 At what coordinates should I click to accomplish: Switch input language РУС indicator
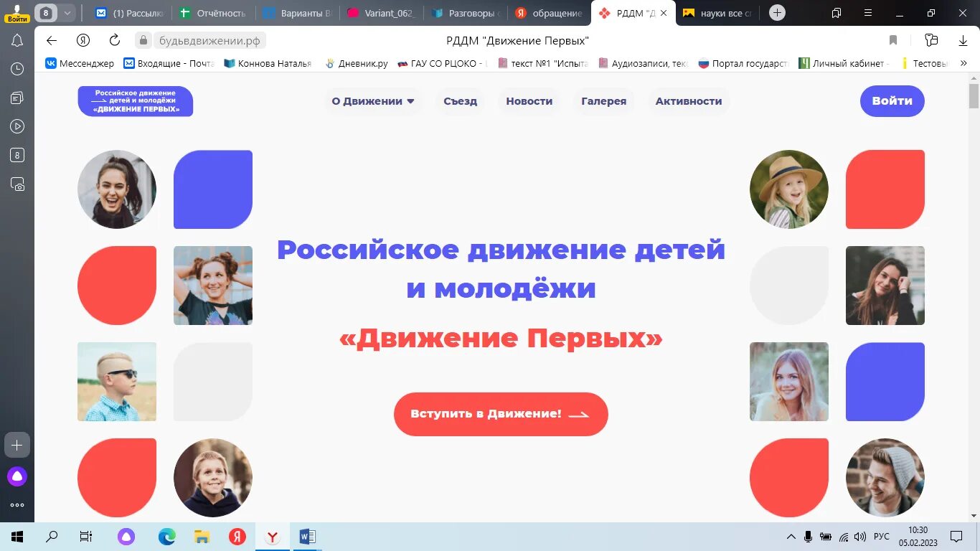click(x=882, y=537)
